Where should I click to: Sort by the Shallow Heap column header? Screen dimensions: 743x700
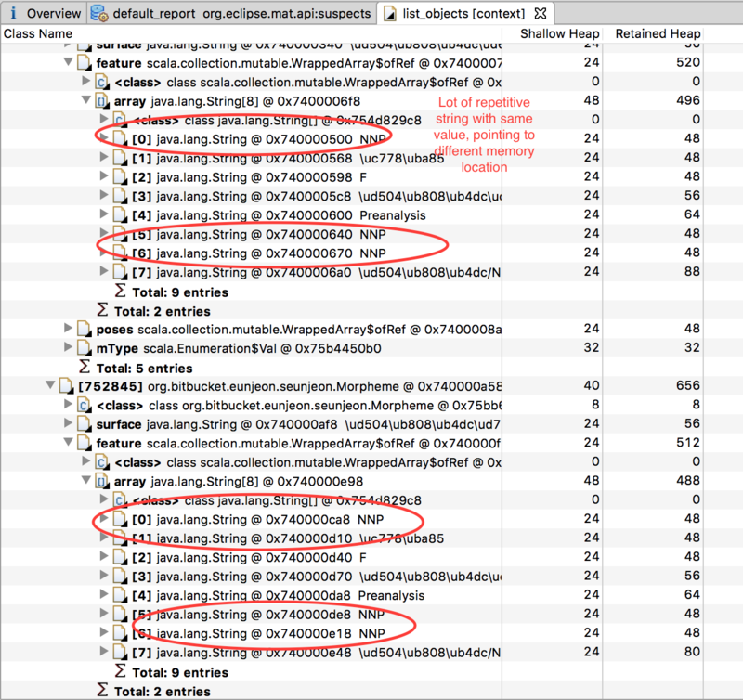(x=559, y=33)
